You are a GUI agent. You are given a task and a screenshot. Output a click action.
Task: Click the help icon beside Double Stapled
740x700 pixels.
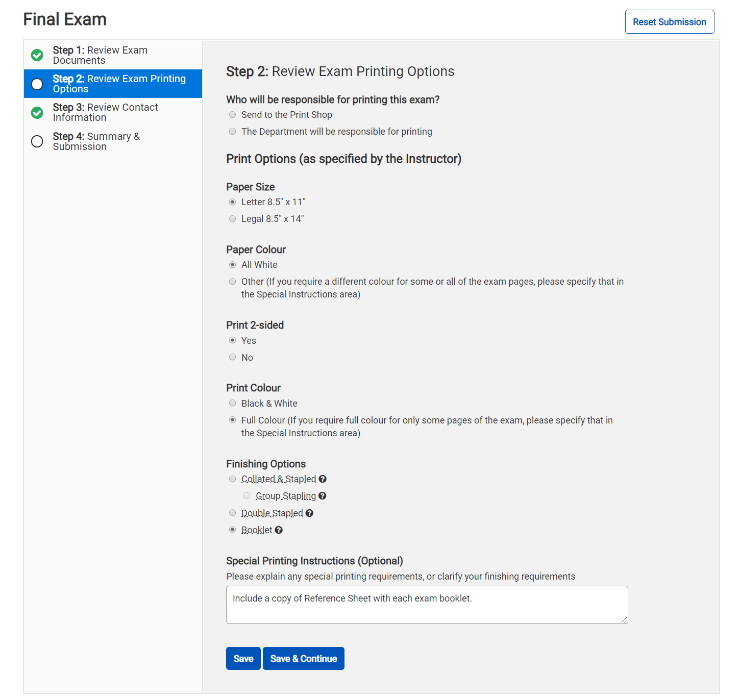pyautogui.click(x=309, y=513)
